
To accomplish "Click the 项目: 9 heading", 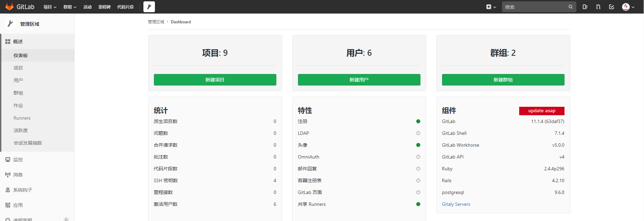I will click(x=215, y=53).
